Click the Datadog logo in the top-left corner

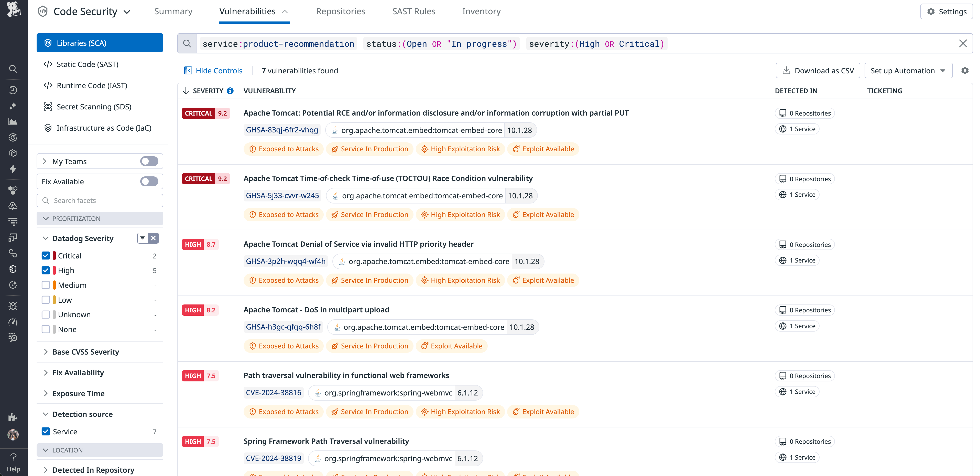point(14,9)
